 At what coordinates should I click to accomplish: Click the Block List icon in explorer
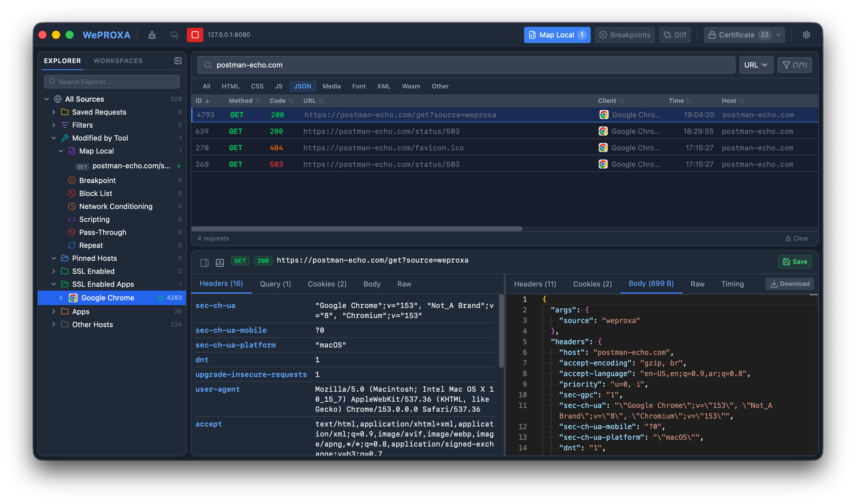[x=72, y=193]
